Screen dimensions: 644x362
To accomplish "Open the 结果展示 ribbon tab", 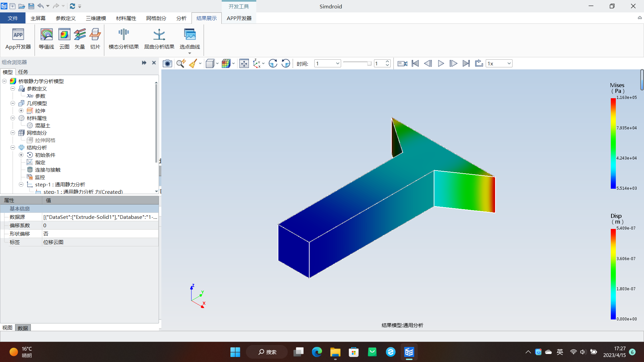I will [x=207, y=18].
